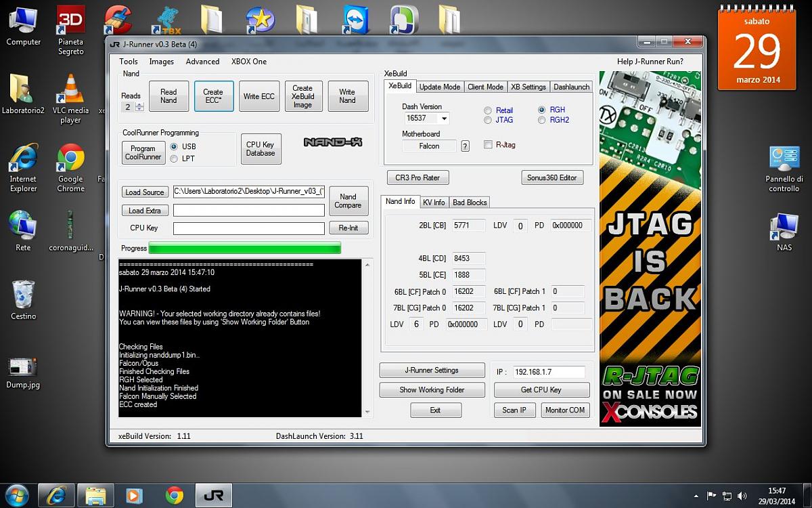812x508 pixels.
Task: Open the network tray icon
Action: (727, 496)
